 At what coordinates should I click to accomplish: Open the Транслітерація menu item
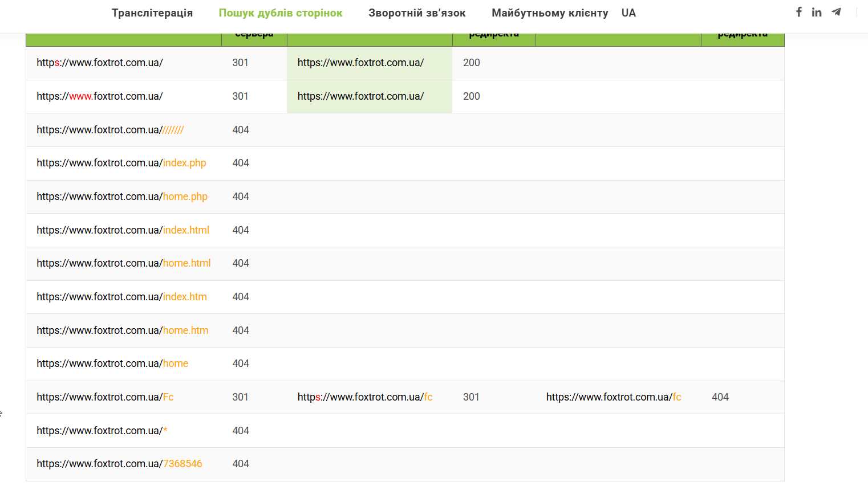(152, 13)
